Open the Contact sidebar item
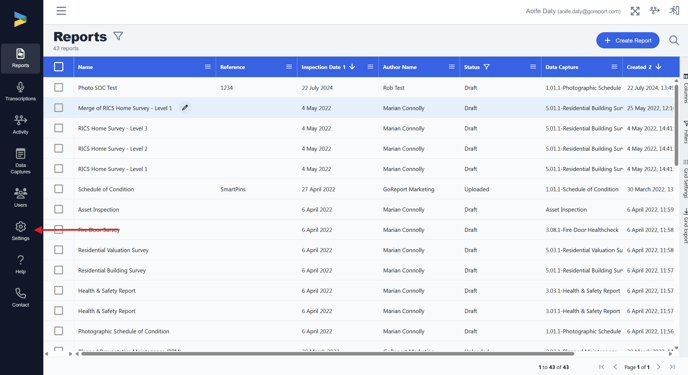688x375 pixels. click(x=20, y=297)
